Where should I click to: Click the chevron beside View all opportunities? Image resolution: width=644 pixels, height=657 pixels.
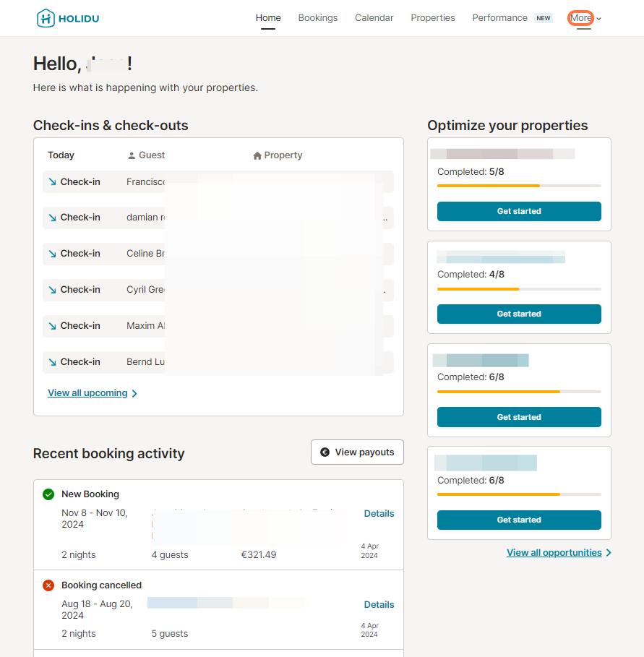coord(609,553)
